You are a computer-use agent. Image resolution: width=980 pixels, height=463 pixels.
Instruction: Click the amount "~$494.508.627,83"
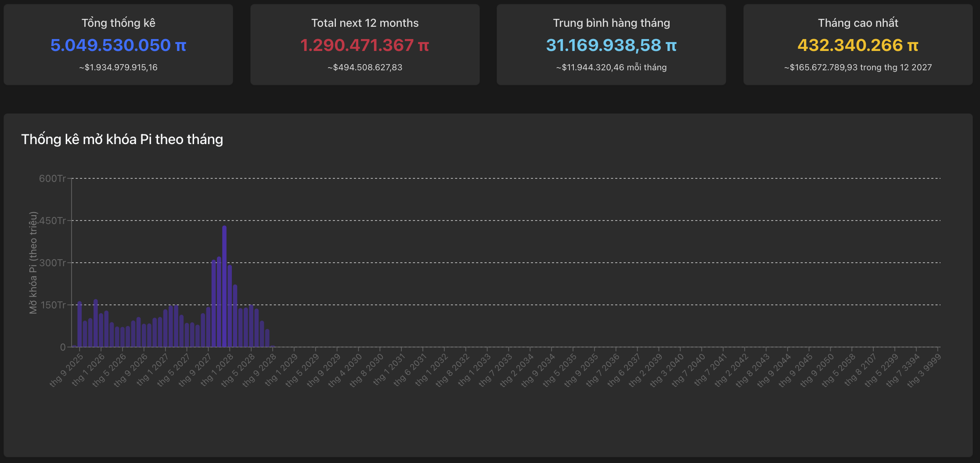(x=365, y=67)
